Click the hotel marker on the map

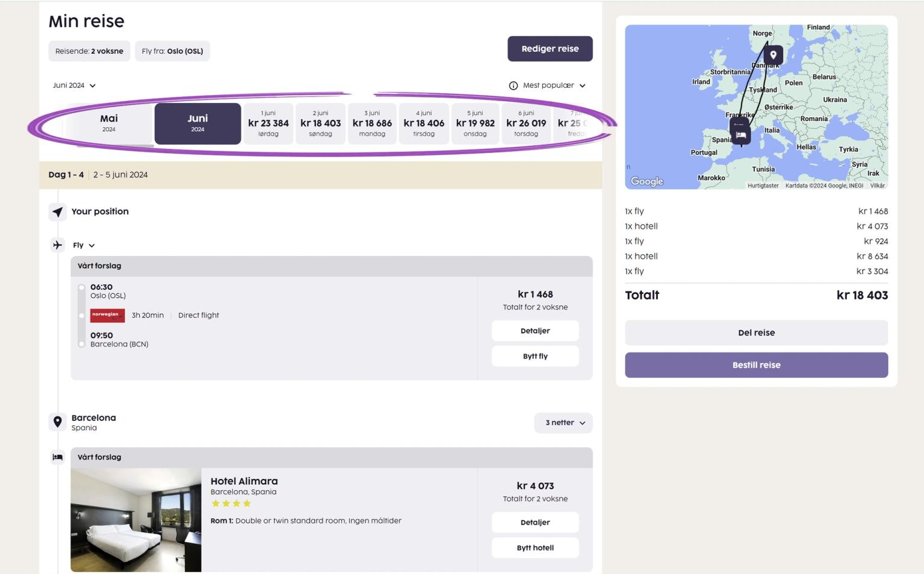pos(741,134)
